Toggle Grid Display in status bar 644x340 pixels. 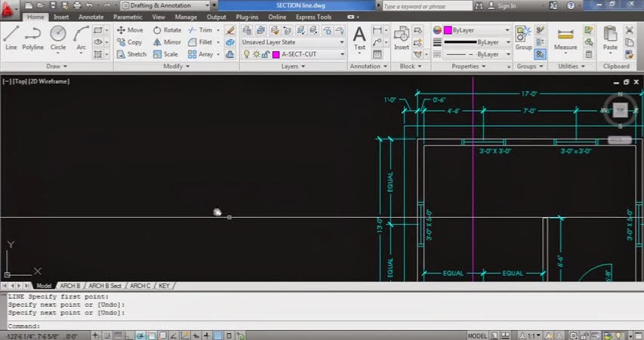(x=118, y=336)
